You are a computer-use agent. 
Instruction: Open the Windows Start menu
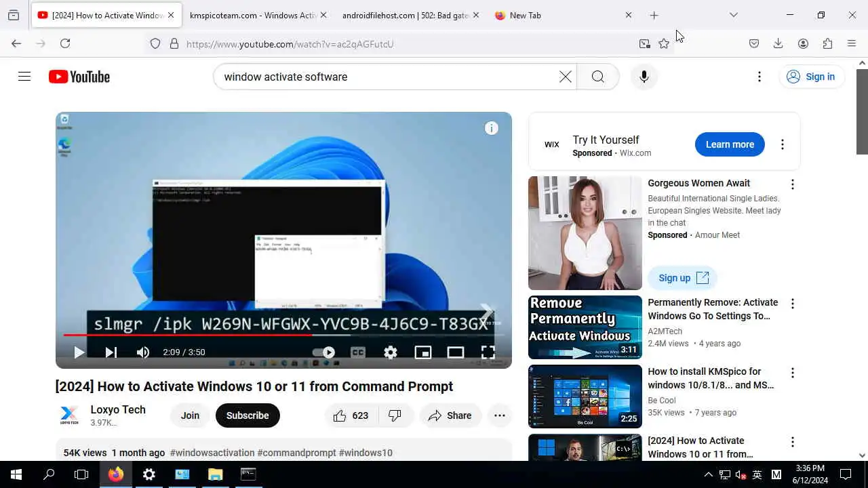[16, 474]
